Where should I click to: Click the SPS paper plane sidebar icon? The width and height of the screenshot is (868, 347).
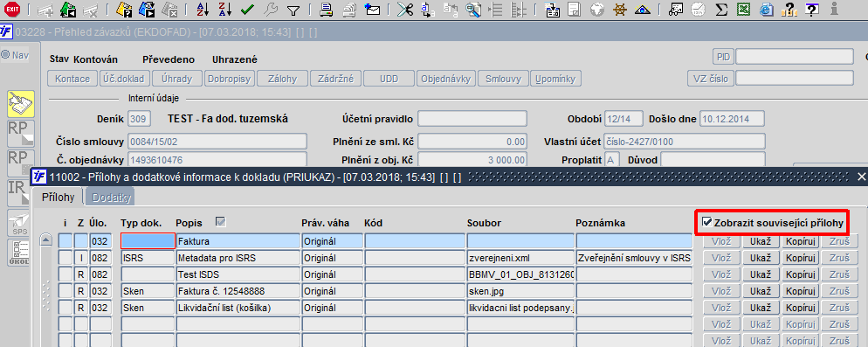pos(21,224)
